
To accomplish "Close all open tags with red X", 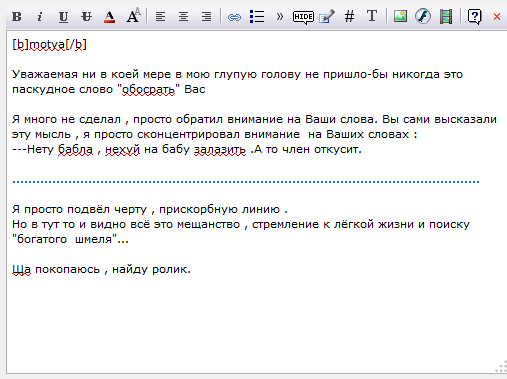I will pyautogui.click(x=497, y=16).
